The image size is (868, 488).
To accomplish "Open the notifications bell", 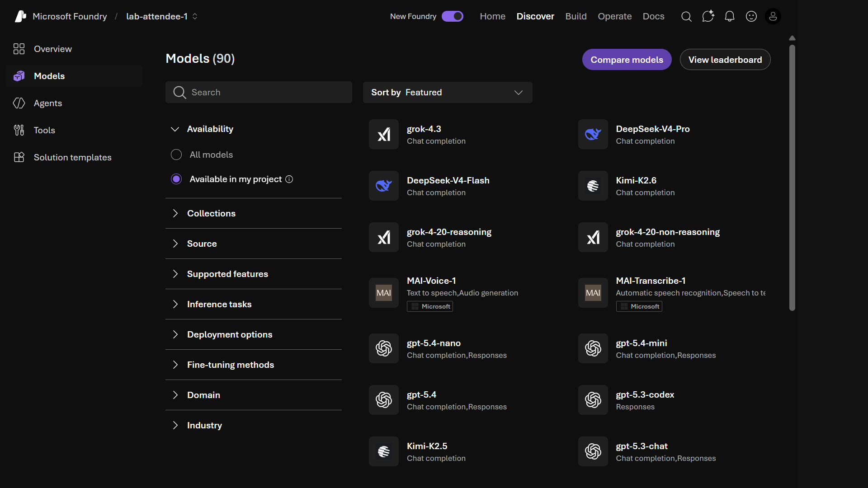I will pos(730,16).
